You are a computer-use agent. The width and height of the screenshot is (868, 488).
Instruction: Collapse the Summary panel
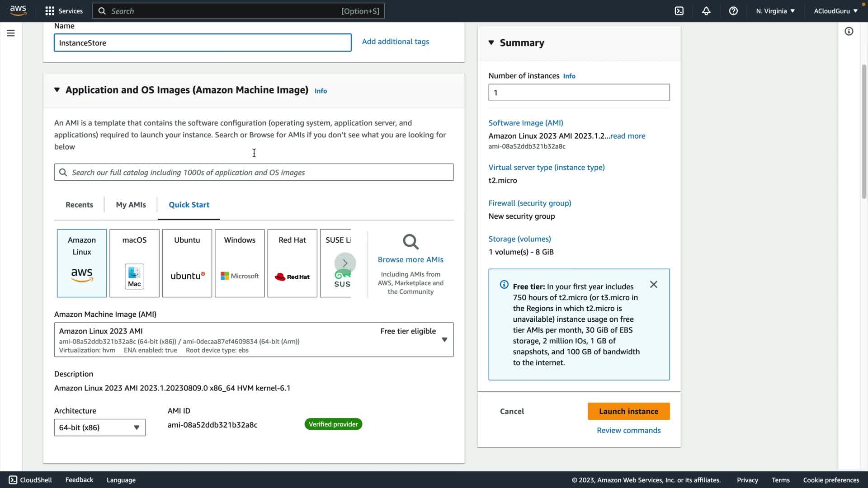491,42
